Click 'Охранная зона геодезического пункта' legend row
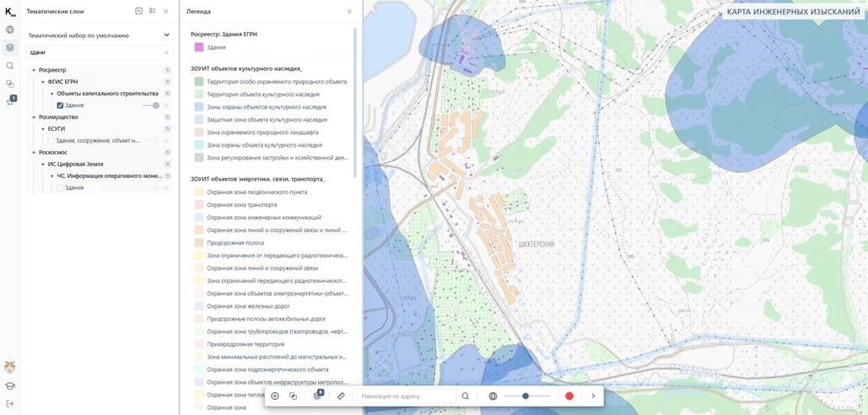 click(x=251, y=192)
